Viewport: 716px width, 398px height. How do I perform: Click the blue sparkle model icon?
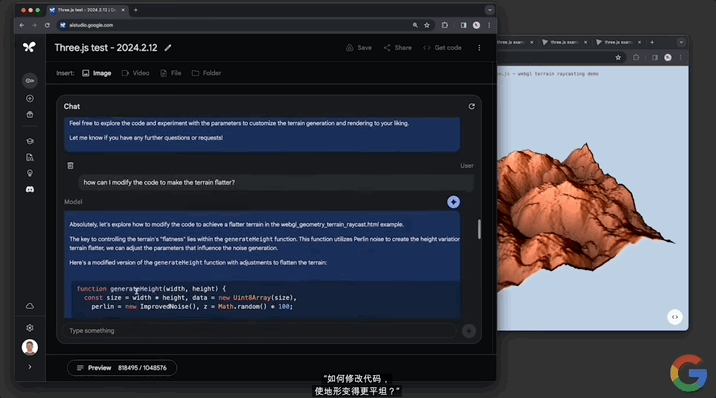coord(453,202)
